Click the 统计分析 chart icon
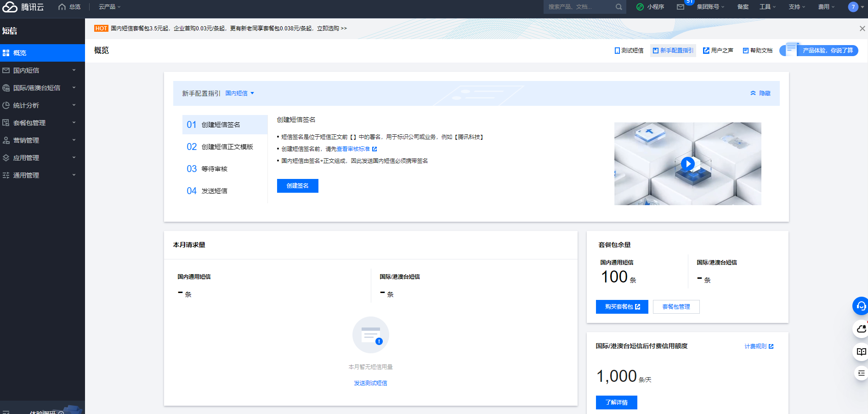 point(6,105)
